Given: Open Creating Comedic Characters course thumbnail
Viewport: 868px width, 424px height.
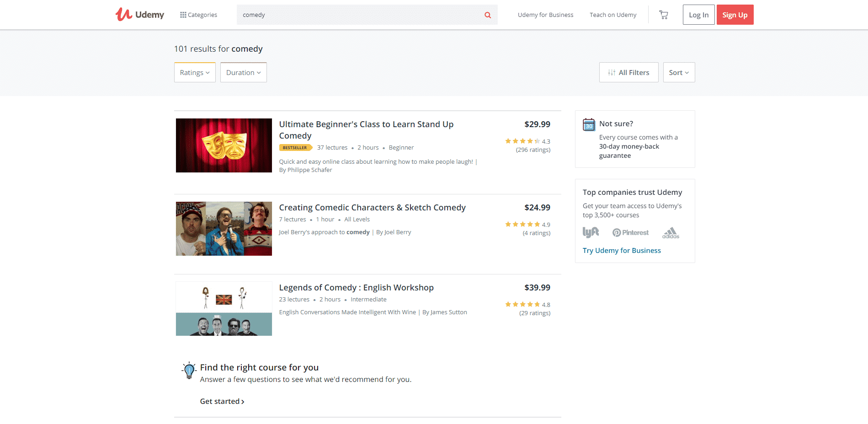Looking at the screenshot, I should [x=224, y=229].
